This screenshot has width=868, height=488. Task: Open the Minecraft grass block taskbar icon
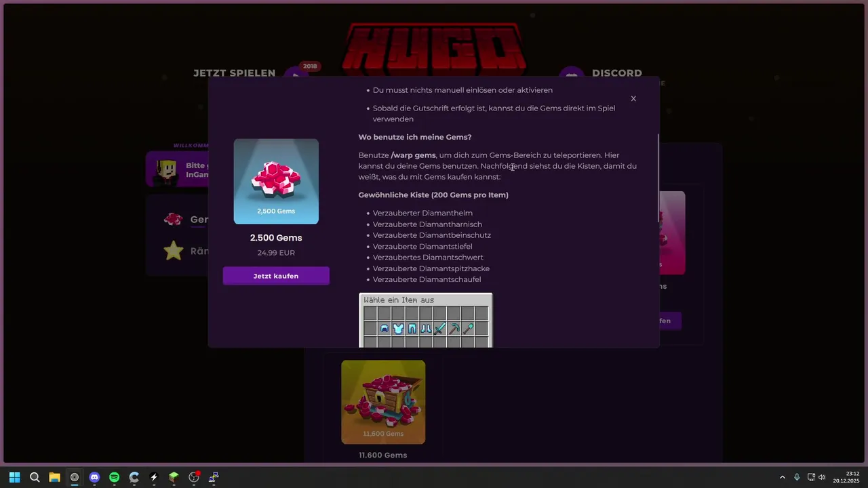point(174,477)
